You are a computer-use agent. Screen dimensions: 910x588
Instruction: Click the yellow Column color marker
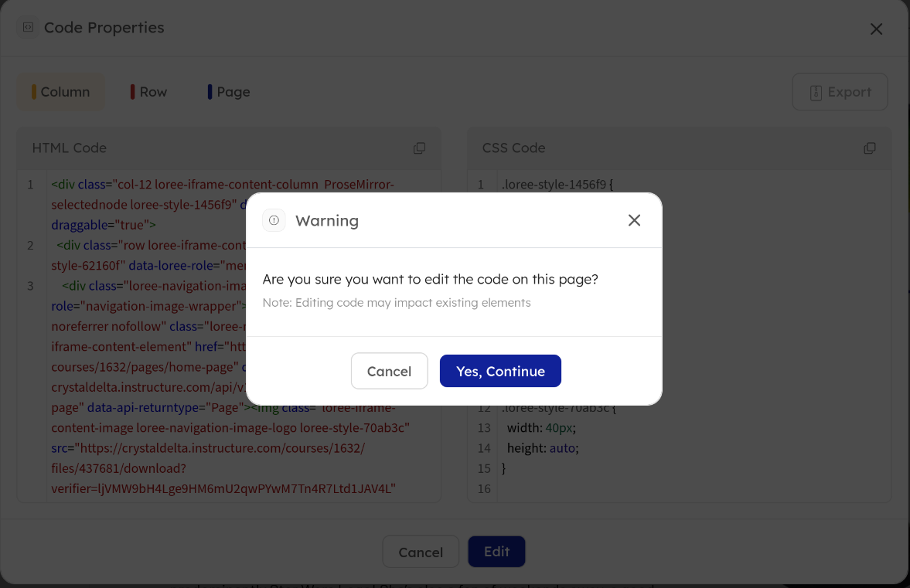[x=34, y=92]
